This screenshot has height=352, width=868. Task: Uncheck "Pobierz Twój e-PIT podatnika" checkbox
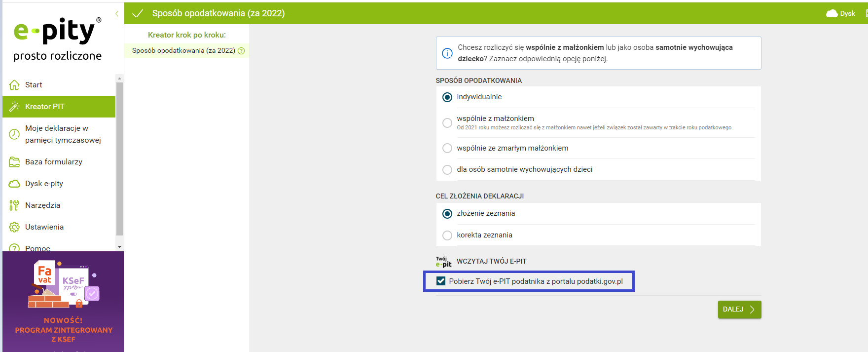[x=441, y=281]
